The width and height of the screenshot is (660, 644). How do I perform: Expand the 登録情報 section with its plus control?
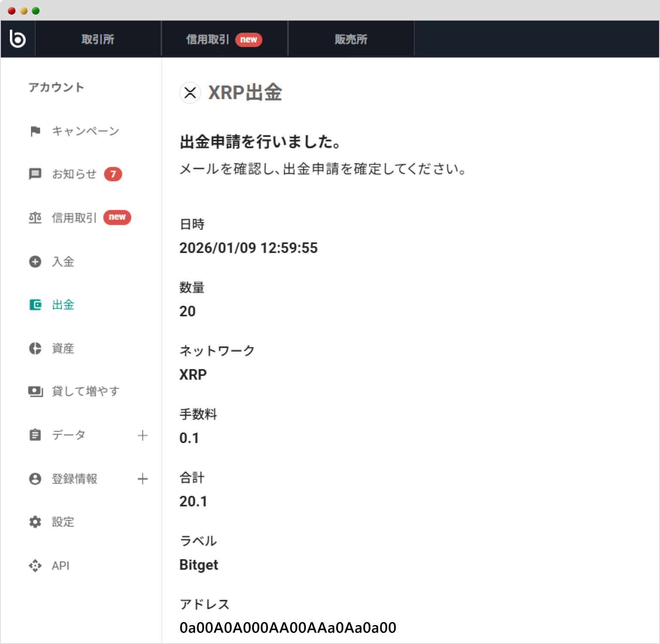pos(143,478)
